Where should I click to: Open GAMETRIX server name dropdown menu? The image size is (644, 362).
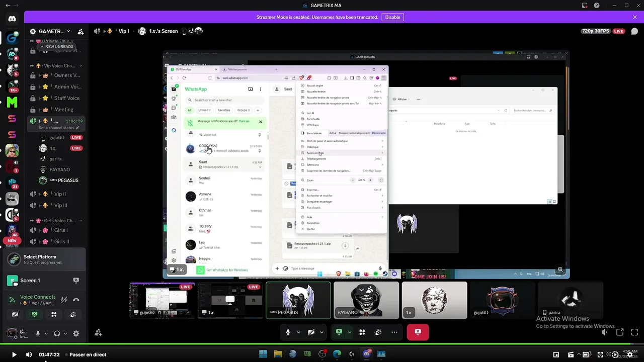pyautogui.click(x=68, y=31)
